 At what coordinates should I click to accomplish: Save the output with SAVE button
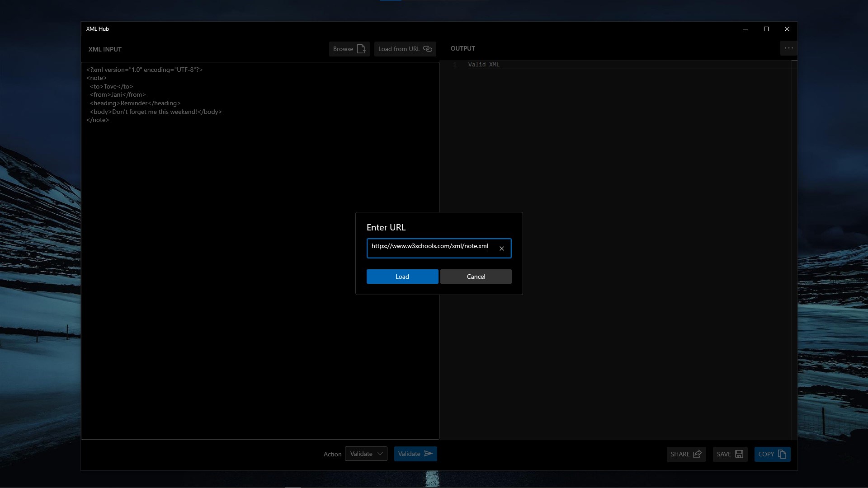tap(730, 454)
